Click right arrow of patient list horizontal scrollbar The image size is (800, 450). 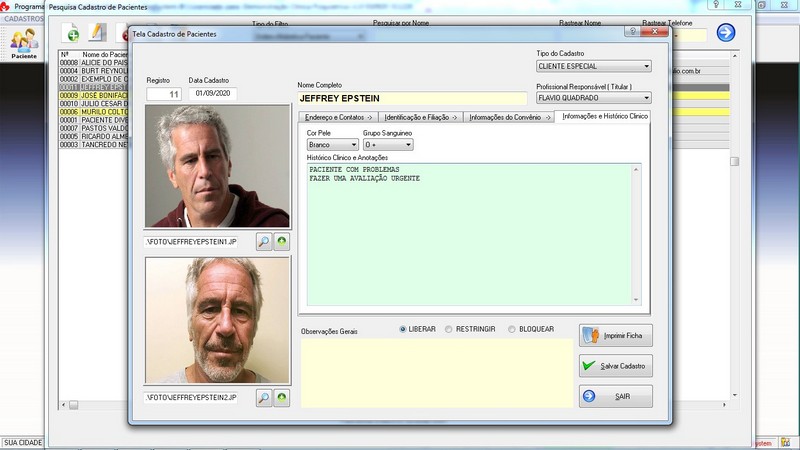pyautogui.click(x=724, y=405)
